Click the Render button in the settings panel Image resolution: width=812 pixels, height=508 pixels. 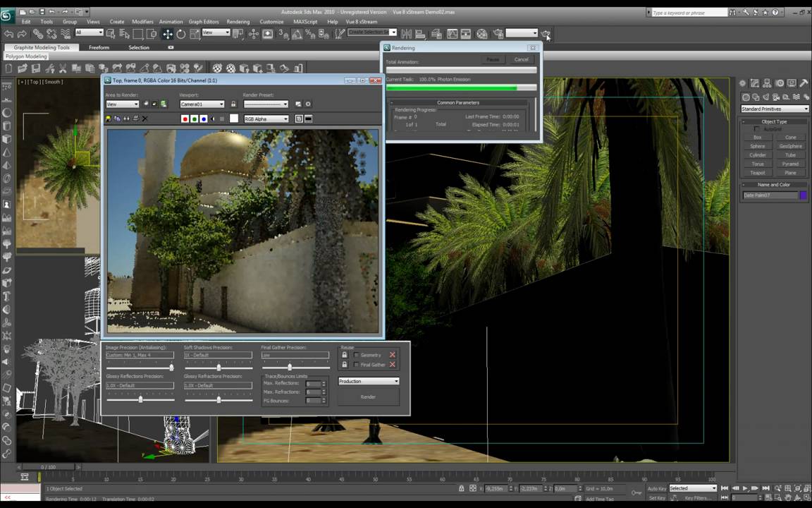pos(368,397)
